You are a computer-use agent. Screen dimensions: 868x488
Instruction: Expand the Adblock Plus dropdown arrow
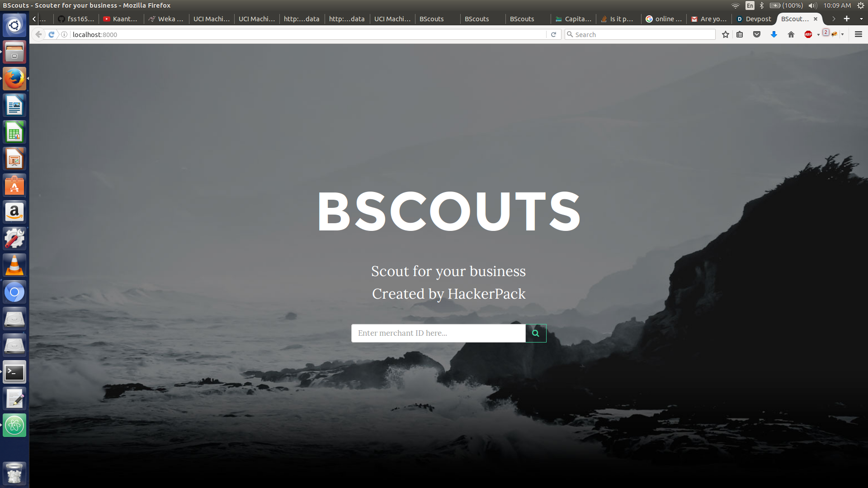pyautogui.click(x=818, y=35)
